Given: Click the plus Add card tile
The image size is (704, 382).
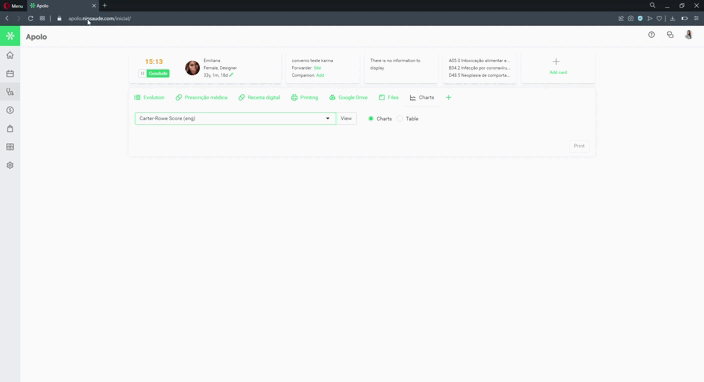Looking at the screenshot, I should pos(558,66).
